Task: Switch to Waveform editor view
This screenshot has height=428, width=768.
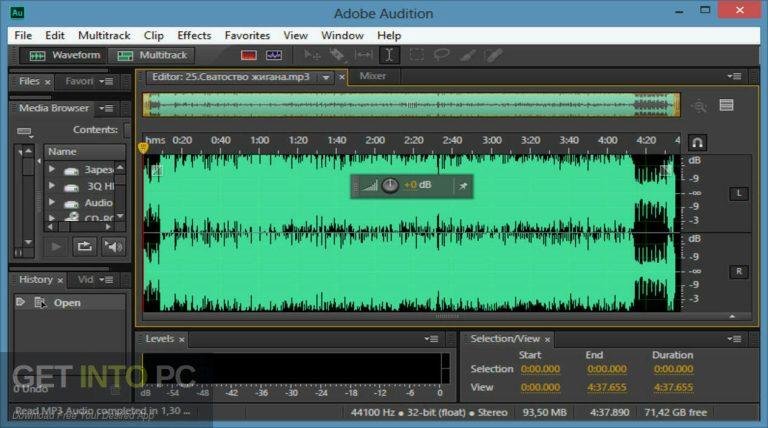Action: coord(62,55)
